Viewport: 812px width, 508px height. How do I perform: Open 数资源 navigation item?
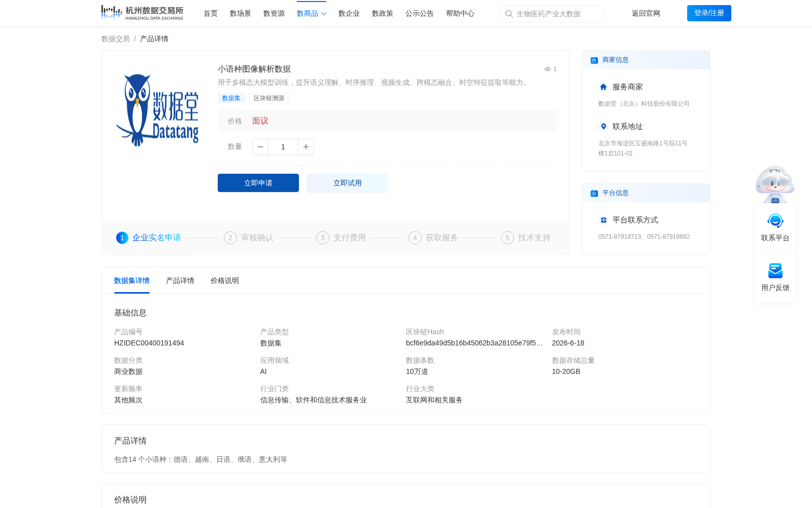tap(274, 14)
